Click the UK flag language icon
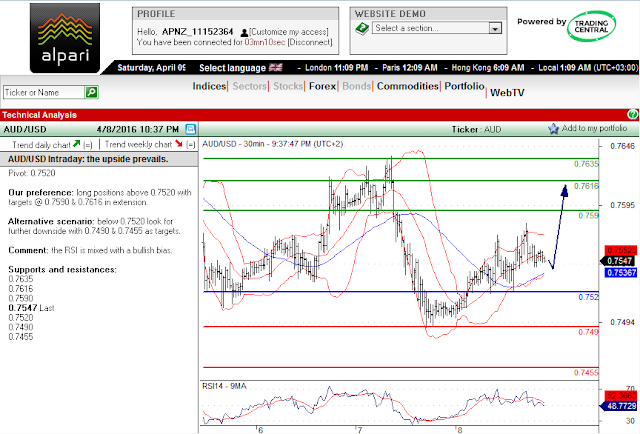Image resolution: width=640 pixels, height=434 pixels. (276, 67)
